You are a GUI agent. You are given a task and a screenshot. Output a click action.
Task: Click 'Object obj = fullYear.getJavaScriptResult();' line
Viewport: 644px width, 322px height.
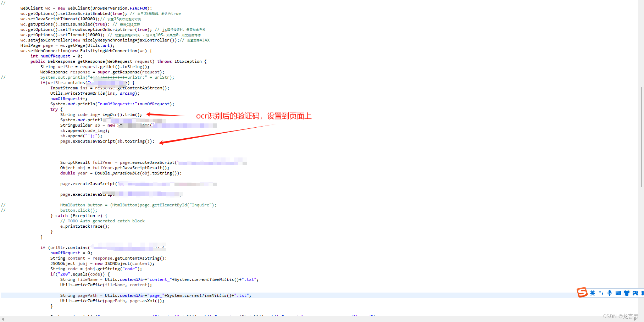115,168
